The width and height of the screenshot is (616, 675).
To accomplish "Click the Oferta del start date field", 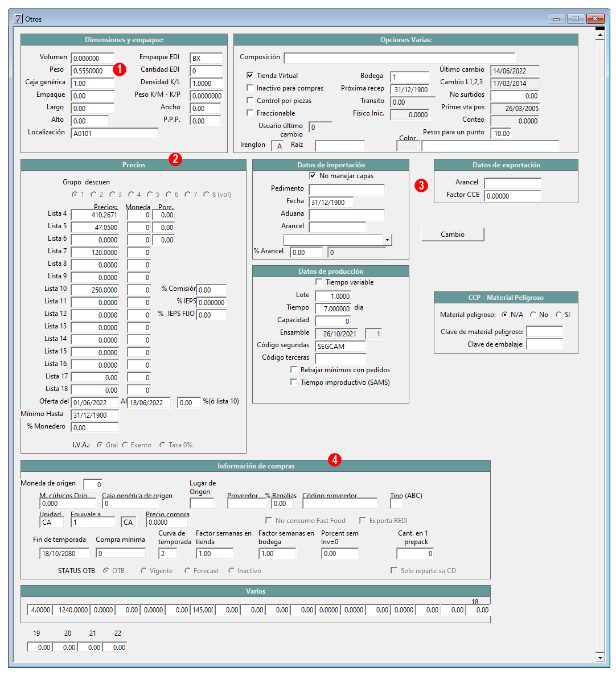I will pos(95,402).
